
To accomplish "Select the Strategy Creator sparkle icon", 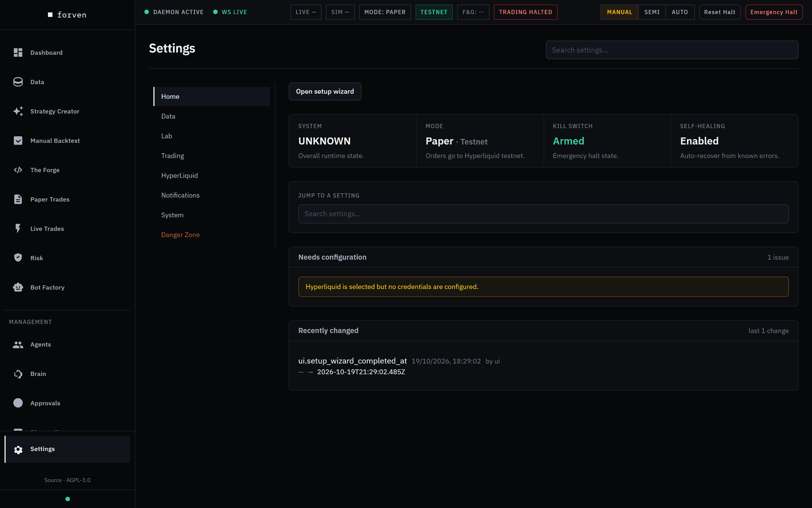I will (18, 111).
